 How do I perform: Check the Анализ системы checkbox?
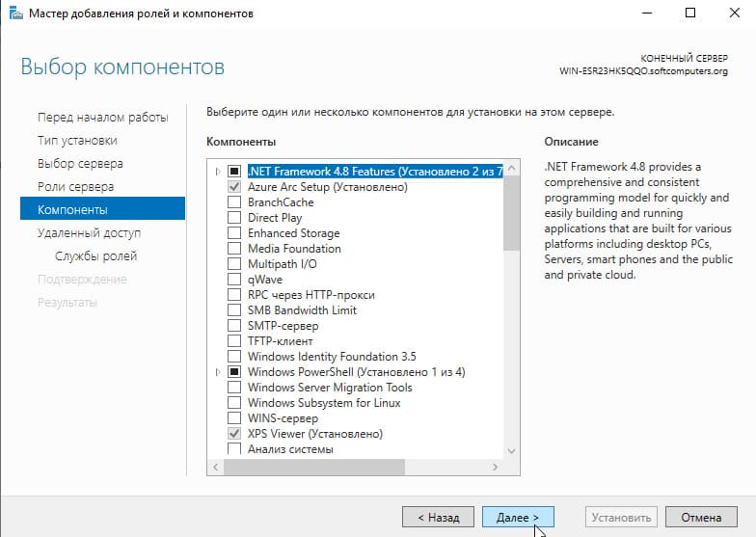(234, 449)
